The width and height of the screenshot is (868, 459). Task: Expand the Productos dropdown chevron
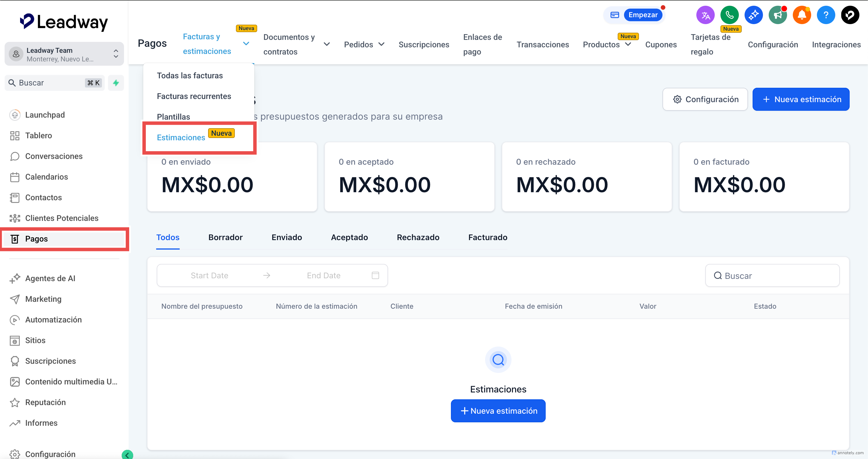[x=628, y=44]
